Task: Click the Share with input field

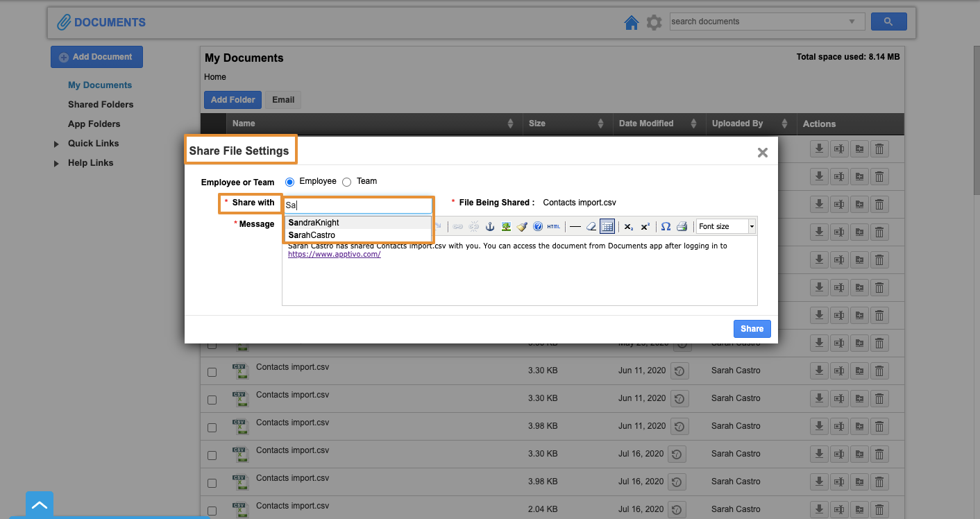Action: coord(358,205)
